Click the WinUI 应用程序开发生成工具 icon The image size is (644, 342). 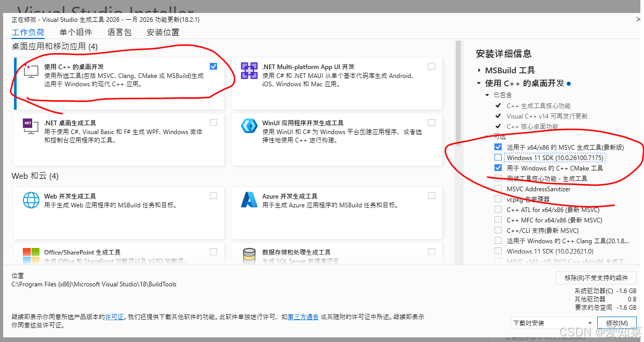(x=249, y=126)
